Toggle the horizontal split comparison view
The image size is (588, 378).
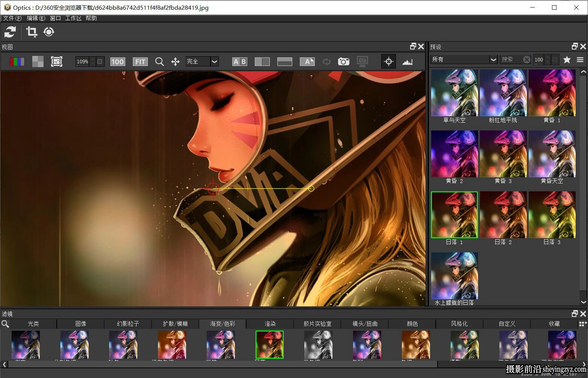pos(285,61)
